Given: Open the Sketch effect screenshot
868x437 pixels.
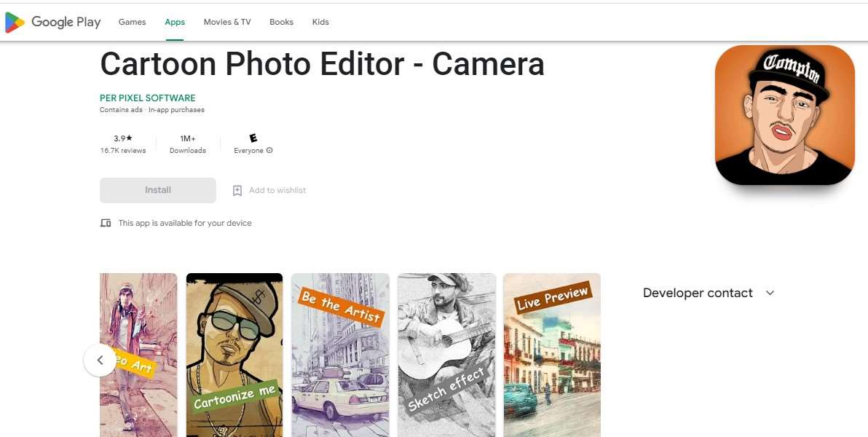Looking at the screenshot, I should [446, 355].
